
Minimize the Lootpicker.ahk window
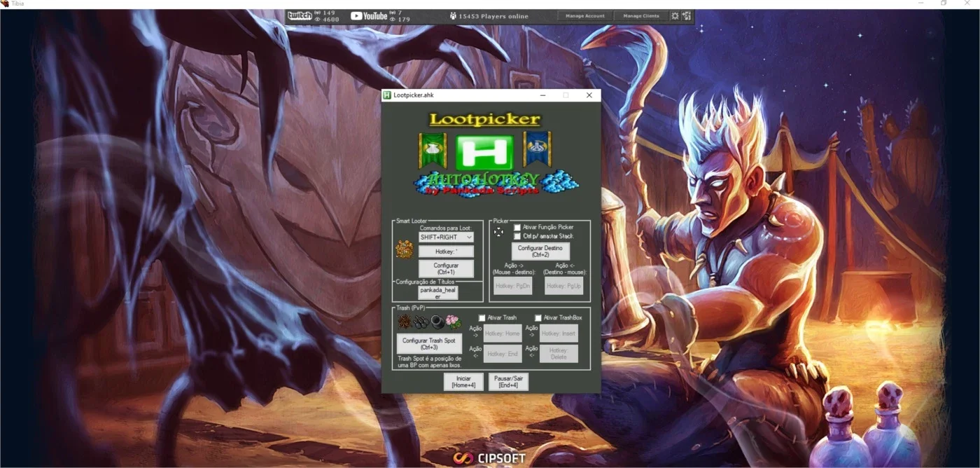(542, 95)
